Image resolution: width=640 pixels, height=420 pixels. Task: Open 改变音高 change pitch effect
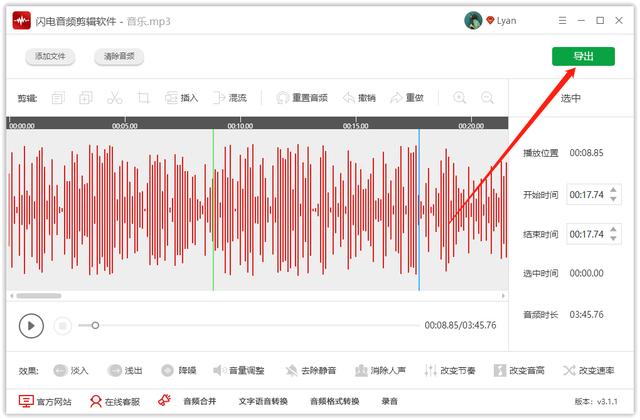coord(519,371)
